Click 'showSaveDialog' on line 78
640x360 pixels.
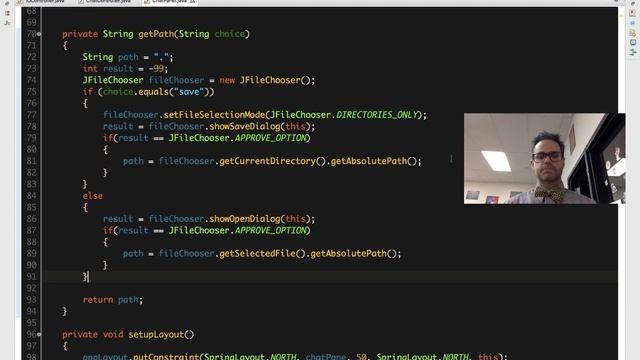tap(245, 127)
